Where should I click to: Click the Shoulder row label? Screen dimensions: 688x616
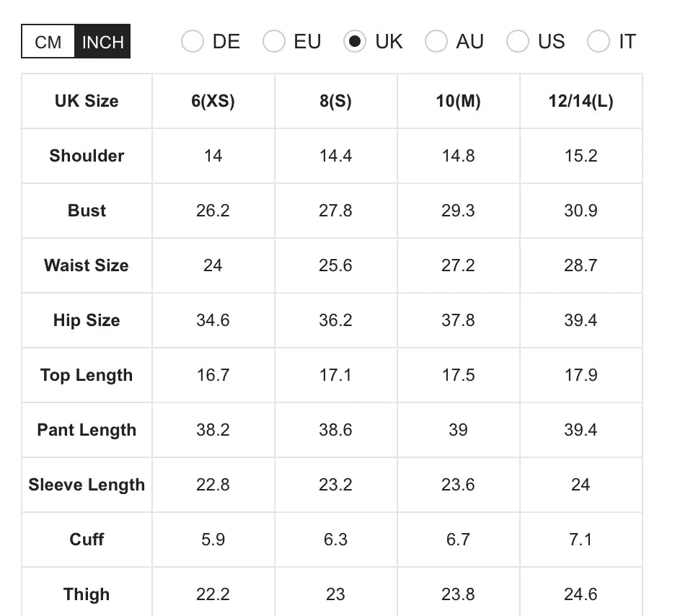coord(86,156)
